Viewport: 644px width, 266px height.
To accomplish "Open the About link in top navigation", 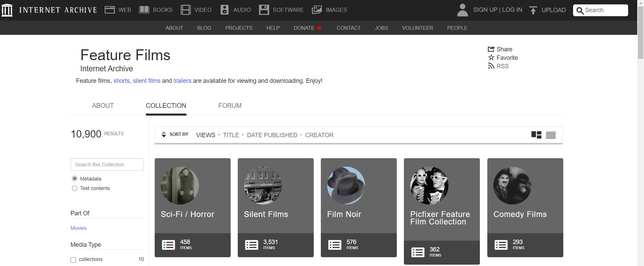I will 174,28.
